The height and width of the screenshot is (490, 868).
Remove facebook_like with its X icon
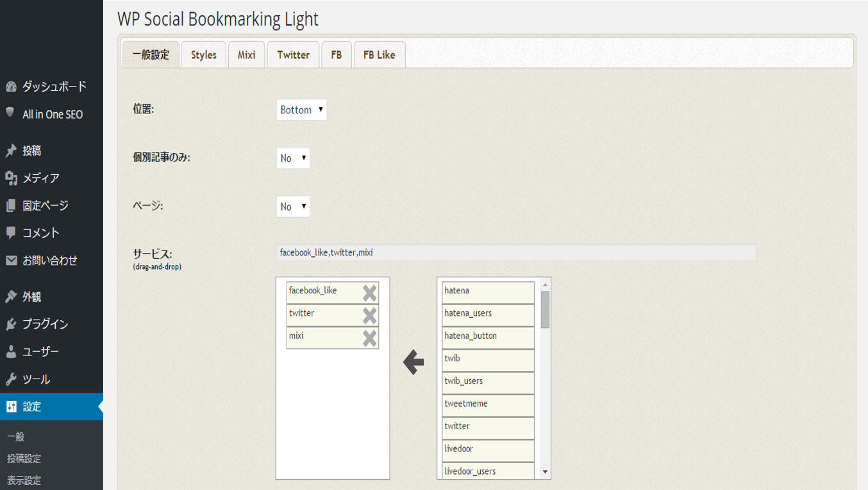point(369,293)
